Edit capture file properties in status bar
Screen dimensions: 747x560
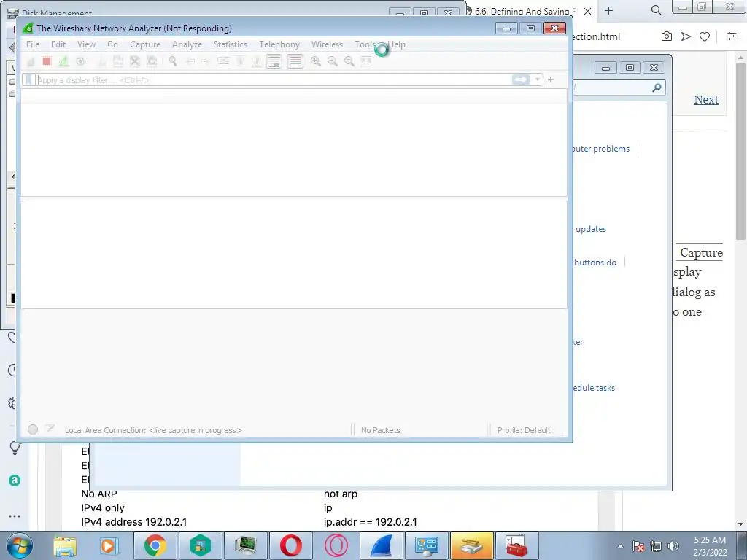(50, 429)
